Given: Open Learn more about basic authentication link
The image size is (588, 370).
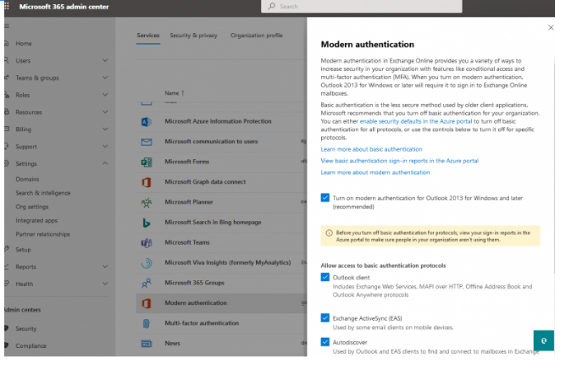Looking at the screenshot, I should [x=371, y=149].
